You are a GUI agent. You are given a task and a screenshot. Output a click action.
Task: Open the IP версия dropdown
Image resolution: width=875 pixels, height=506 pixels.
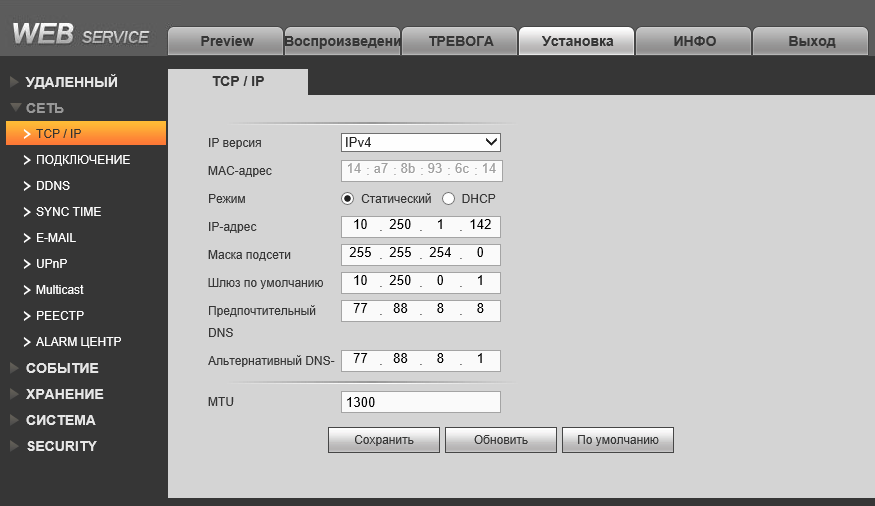(x=421, y=142)
